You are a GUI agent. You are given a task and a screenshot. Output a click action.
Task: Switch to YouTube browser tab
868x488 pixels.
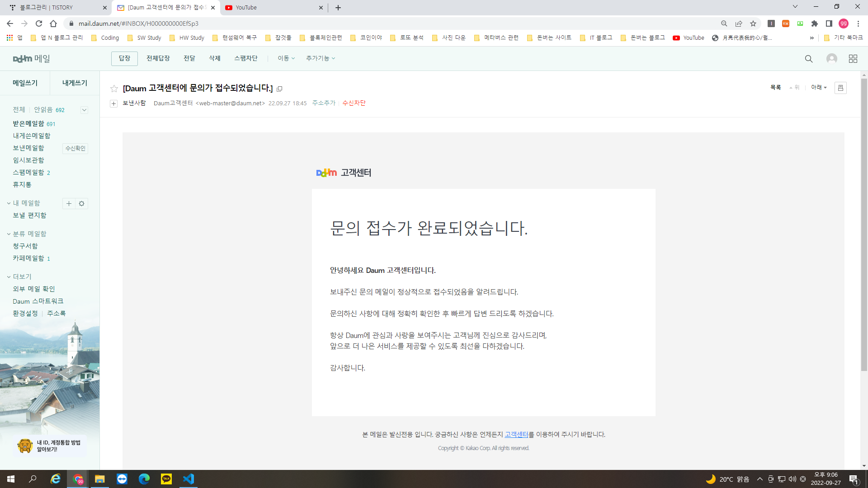[274, 7]
